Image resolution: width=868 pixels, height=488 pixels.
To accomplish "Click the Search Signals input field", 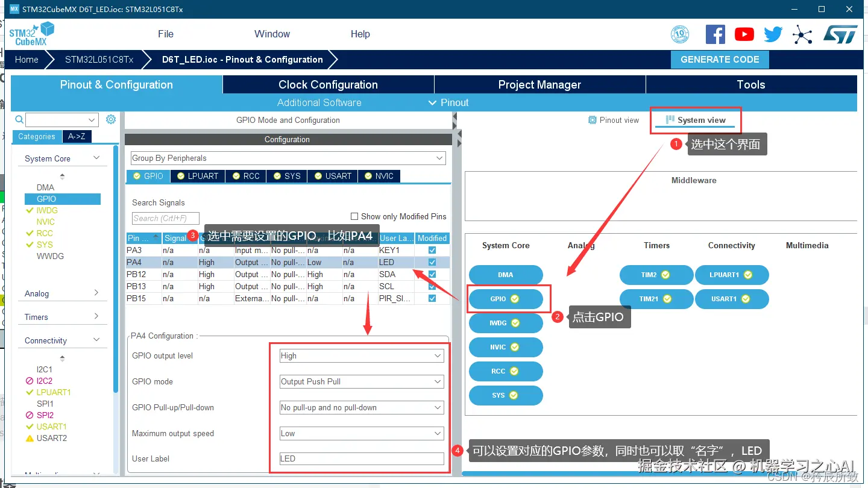I will tap(166, 218).
